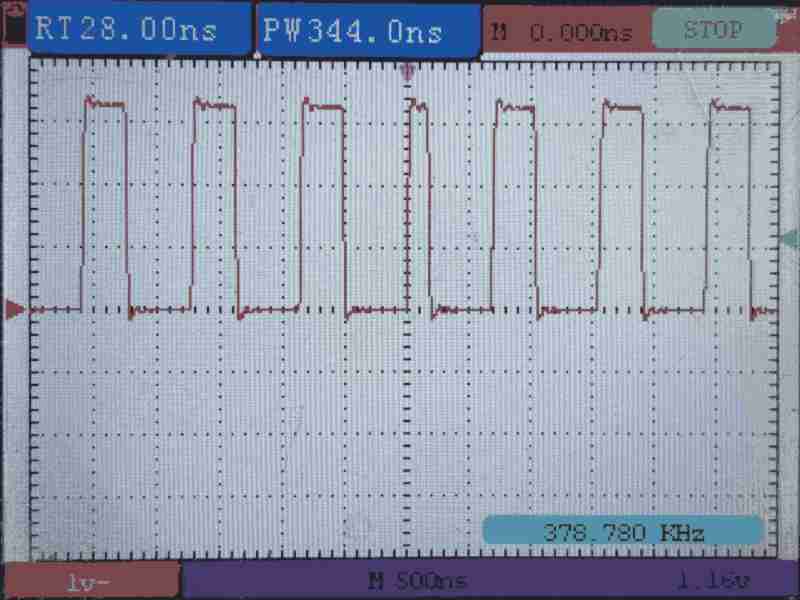The height and width of the screenshot is (600, 800).
Task: Click the red channel ground marker arrow
Action: pos(14,310)
